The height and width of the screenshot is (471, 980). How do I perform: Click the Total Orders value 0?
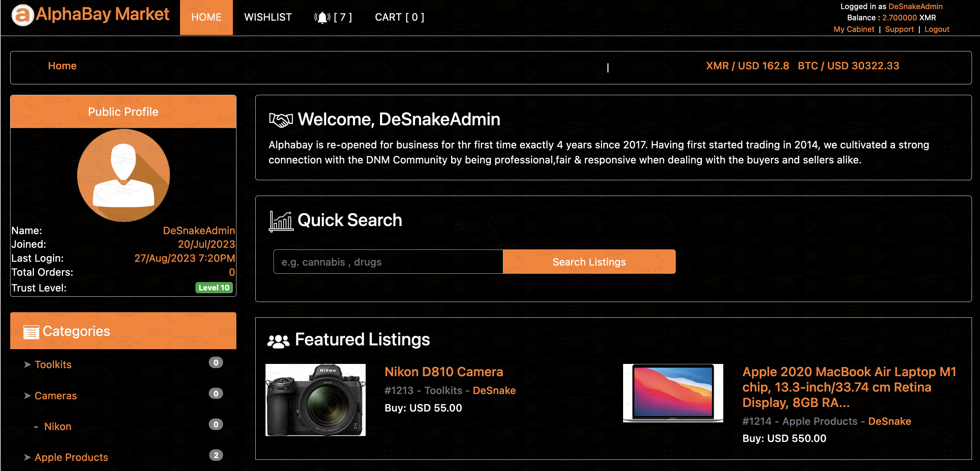[232, 272]
